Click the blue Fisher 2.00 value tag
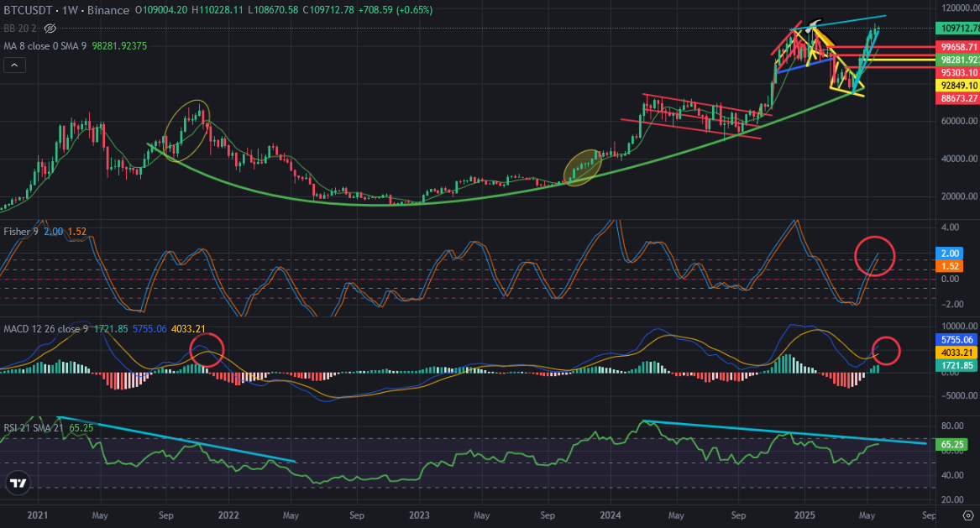The height and width of the screenshot is (528, 980). click(x=950, y=254)
